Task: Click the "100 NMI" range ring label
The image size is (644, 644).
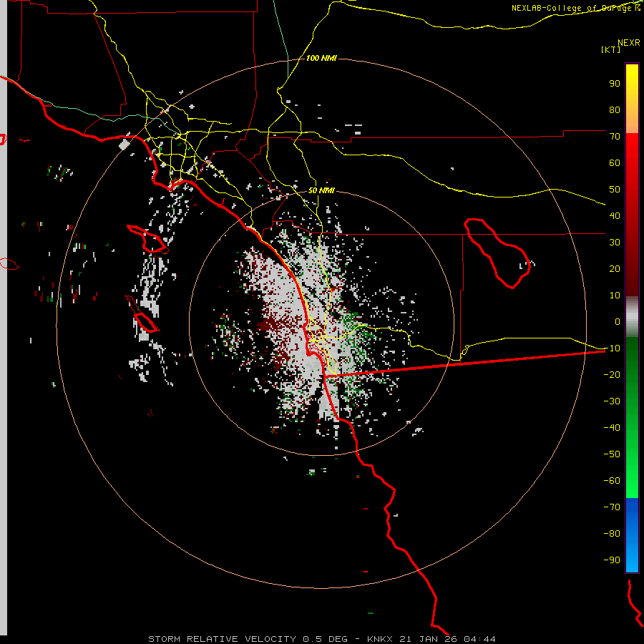Action: 321,59
